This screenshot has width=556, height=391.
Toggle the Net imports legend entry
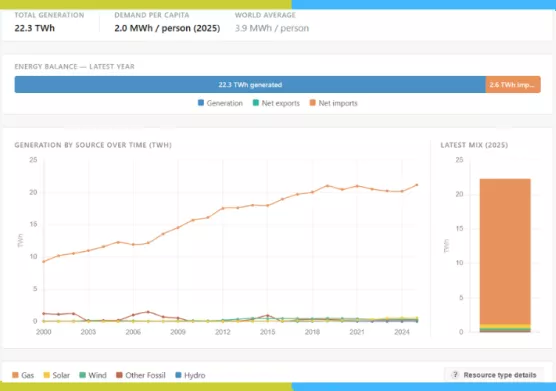pyautogui.click(x=333, y=103)
